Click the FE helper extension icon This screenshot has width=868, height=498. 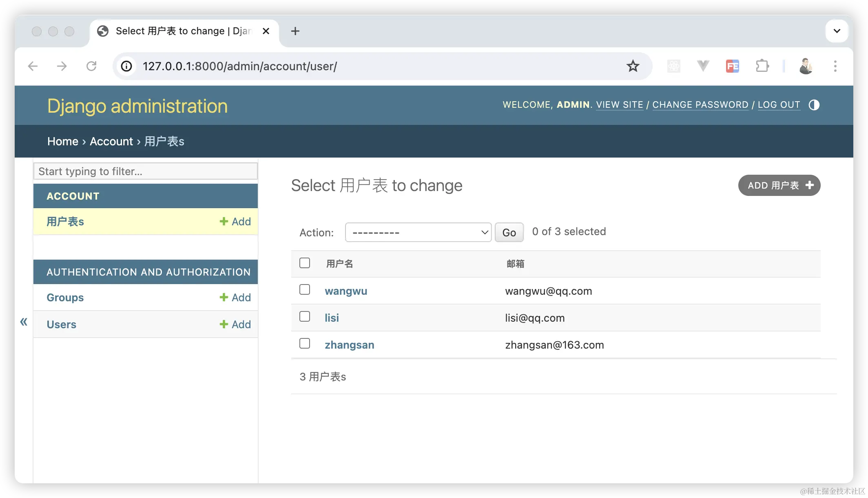point(733,66)
